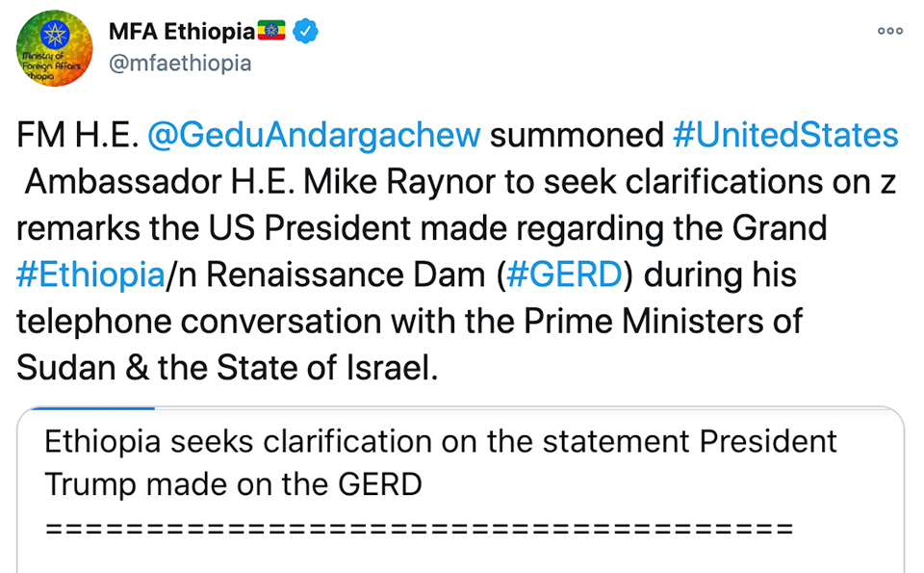Click the Ethiopian flag emoji
Screen dimensions: 924x573
click(271, 31)
